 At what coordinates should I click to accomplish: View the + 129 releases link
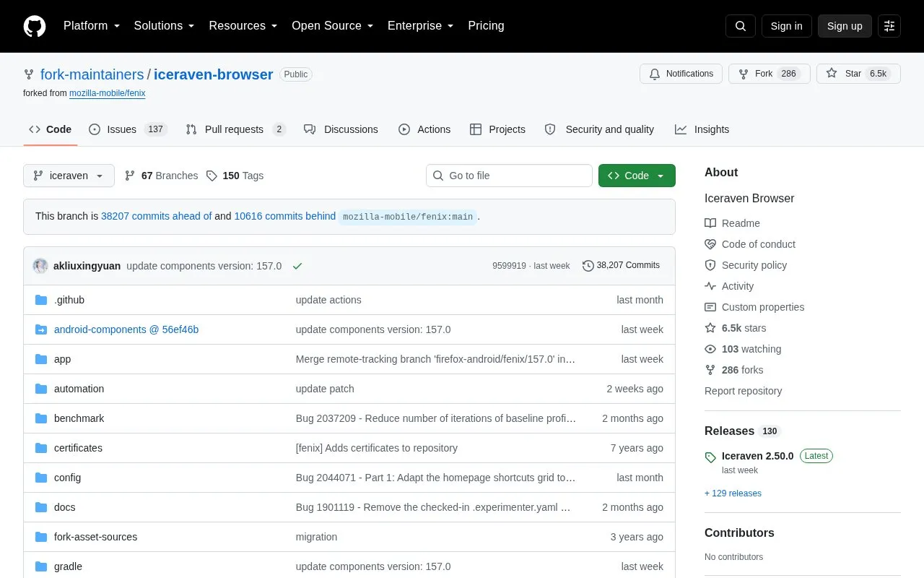(x=733, y=493)
